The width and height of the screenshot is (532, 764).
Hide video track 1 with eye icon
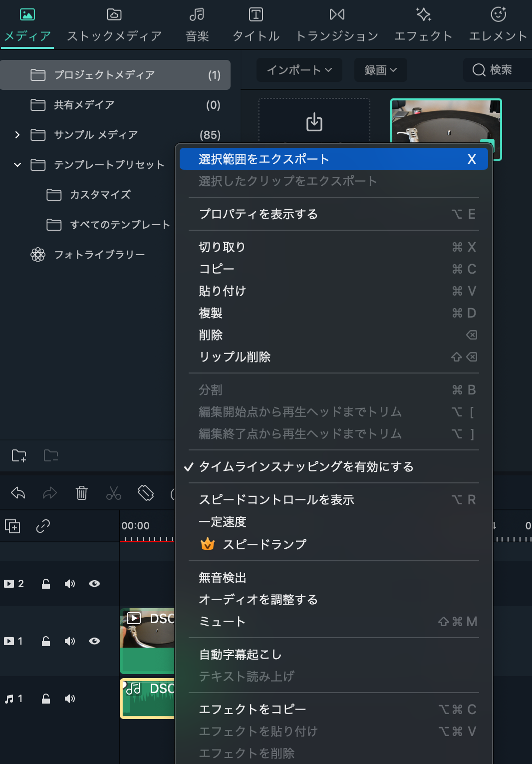94,641
